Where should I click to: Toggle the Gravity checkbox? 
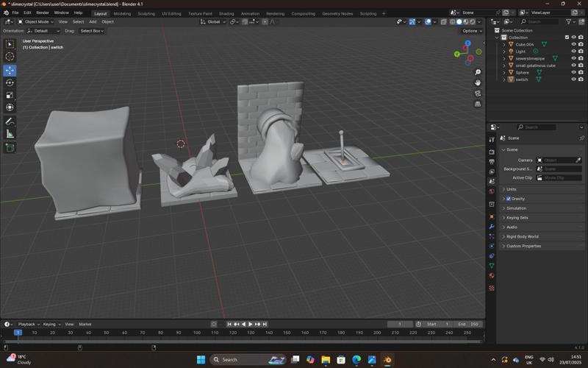(509, 199)
